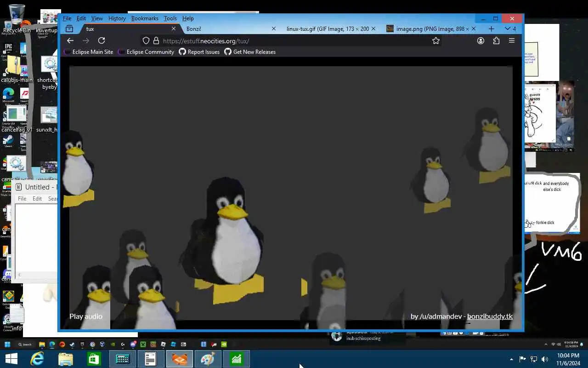Click the forward navigation arrow
Screen dimensions: 588x368
(x=86, y=40)
